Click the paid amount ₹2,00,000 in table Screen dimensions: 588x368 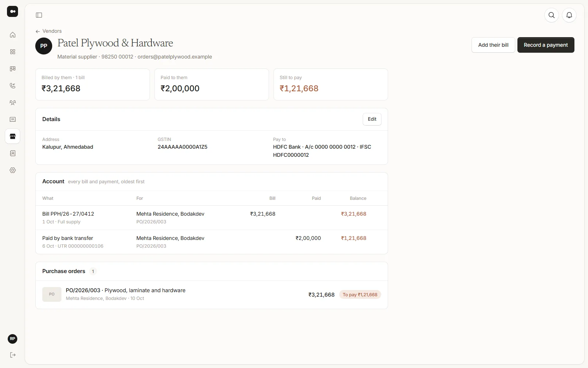[x=308, y=238]
